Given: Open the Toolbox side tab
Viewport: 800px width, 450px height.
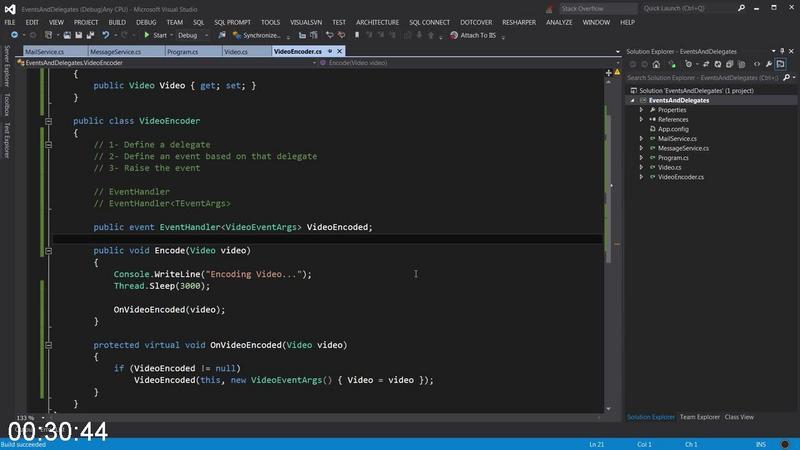Looking at the screenshot, I should click(7, 105).
